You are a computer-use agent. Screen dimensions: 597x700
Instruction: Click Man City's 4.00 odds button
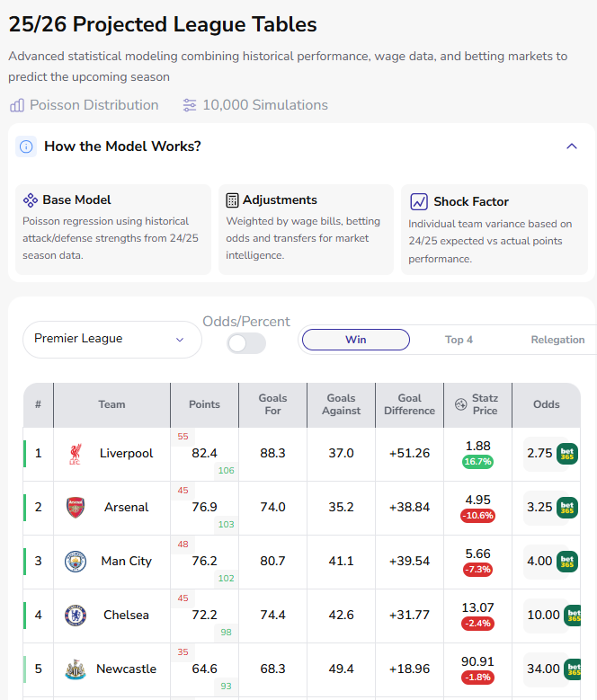550,562
